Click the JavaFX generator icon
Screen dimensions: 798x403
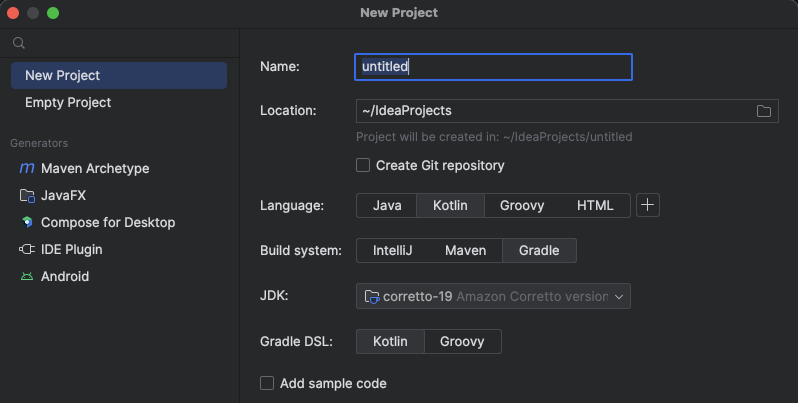click(27, 195)
